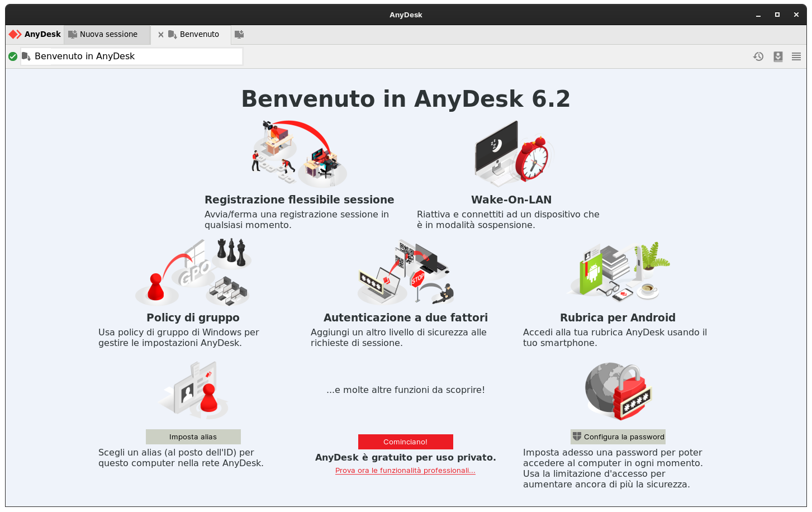Switch to the Nuova sessione tab
The image size is (812, 512).
click(109, 34)
